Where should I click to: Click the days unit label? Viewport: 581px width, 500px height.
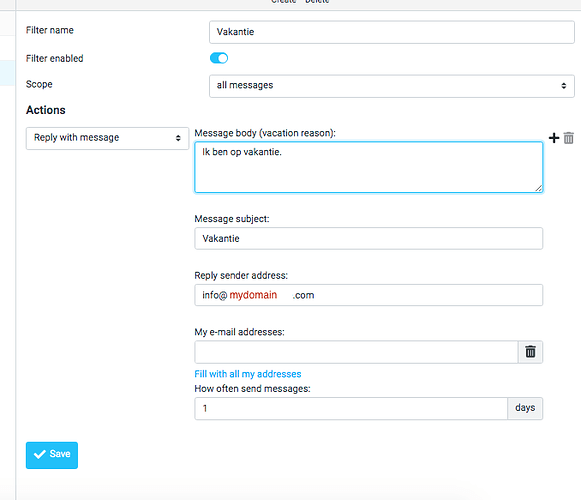[x=525, y=408]
